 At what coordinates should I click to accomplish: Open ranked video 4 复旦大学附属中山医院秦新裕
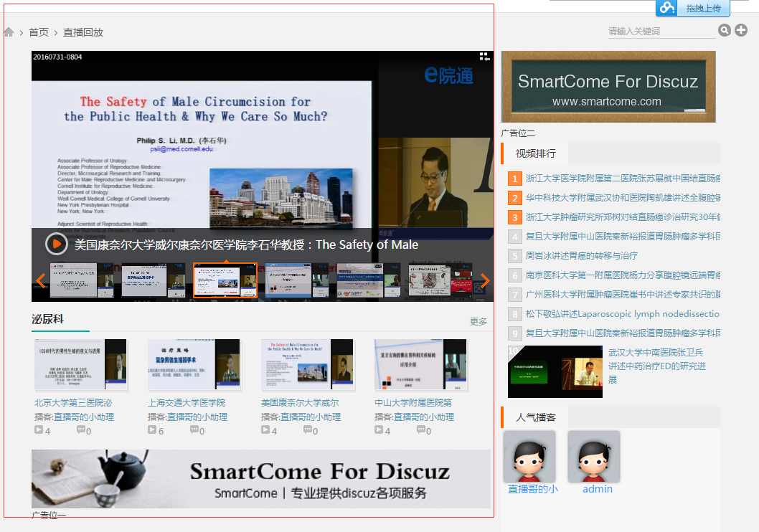[623, 237]
